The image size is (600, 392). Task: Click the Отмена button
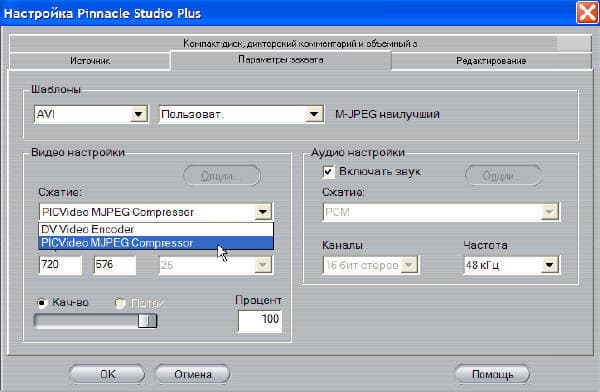pos(192,374)
